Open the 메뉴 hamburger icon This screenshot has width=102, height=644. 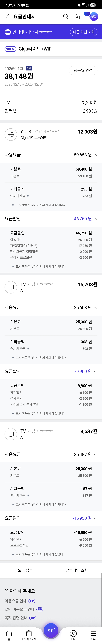point(93,634)
